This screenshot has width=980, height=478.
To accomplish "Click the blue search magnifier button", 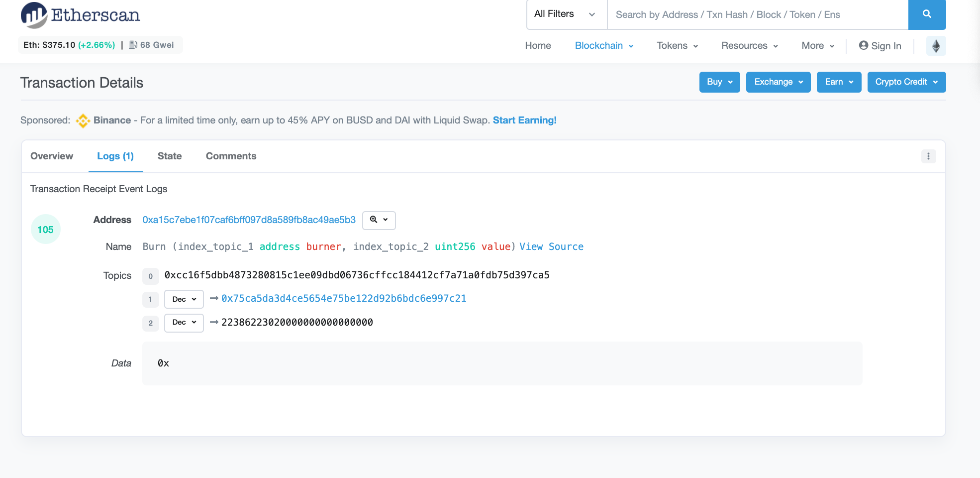I will coord(927,14).
